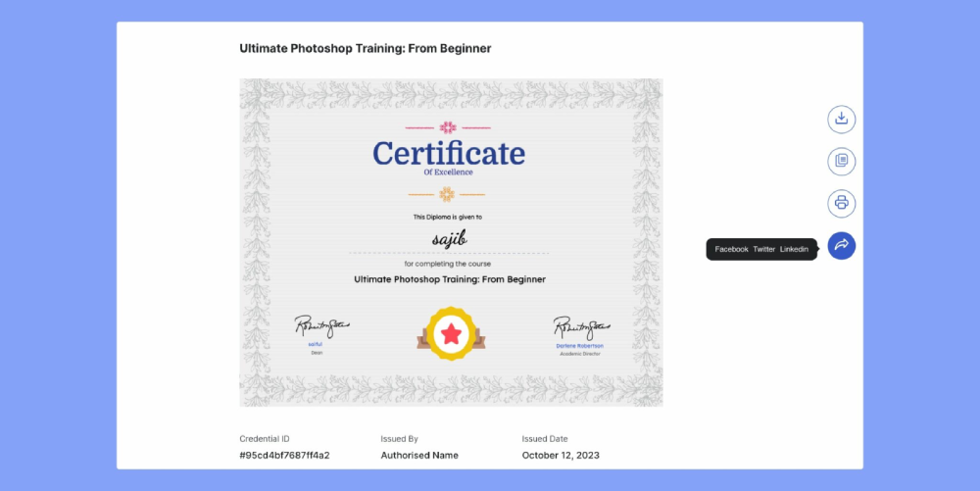This screenshot has height=491, width=980.
Task: Click the recipient name sajib
Action: [449, 237]
